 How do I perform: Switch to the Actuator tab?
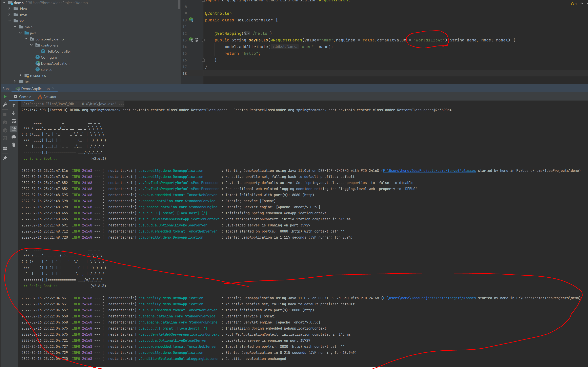[x=47, y=97]
